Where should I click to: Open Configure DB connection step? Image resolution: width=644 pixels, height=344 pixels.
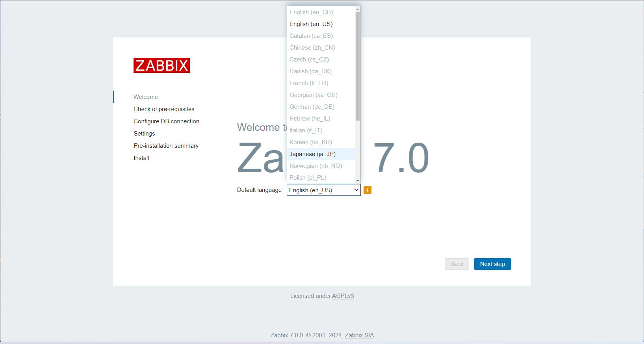coord(166,121)
